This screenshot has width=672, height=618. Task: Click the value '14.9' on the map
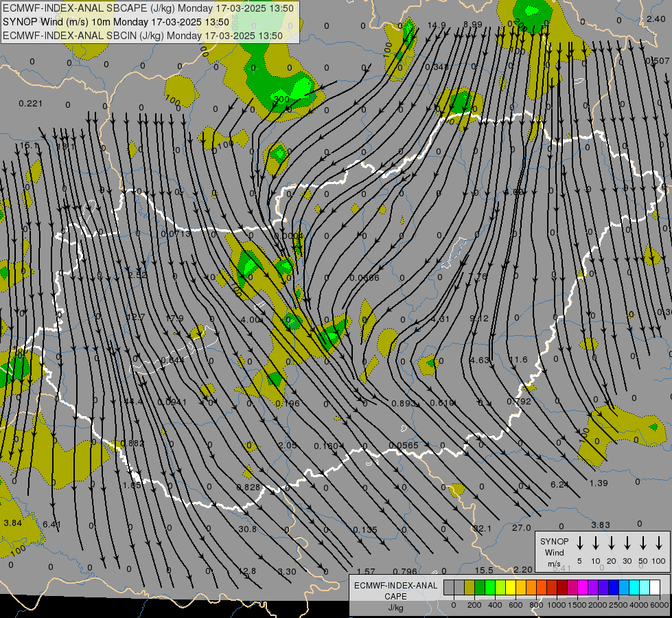click(x=437, y=25)
